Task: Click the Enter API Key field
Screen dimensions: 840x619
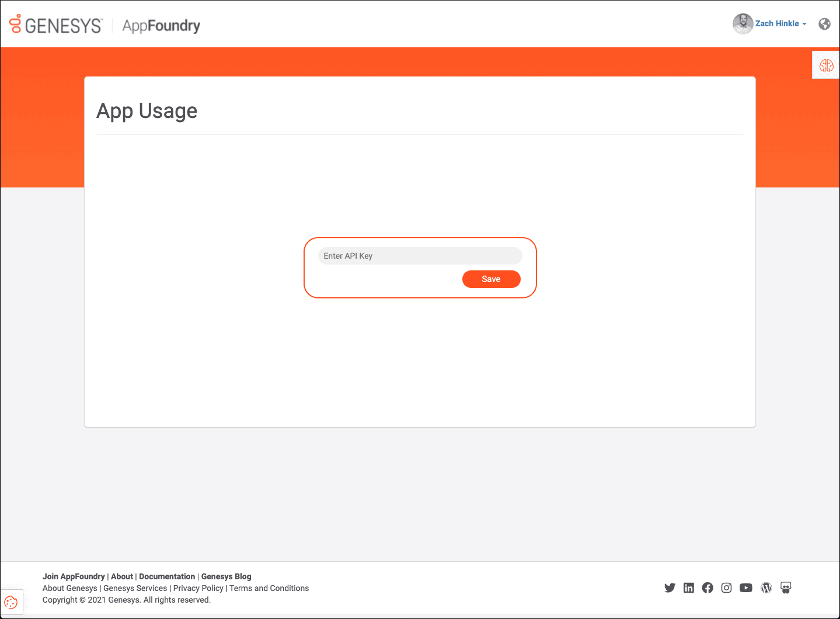Action: pos(420,256)
